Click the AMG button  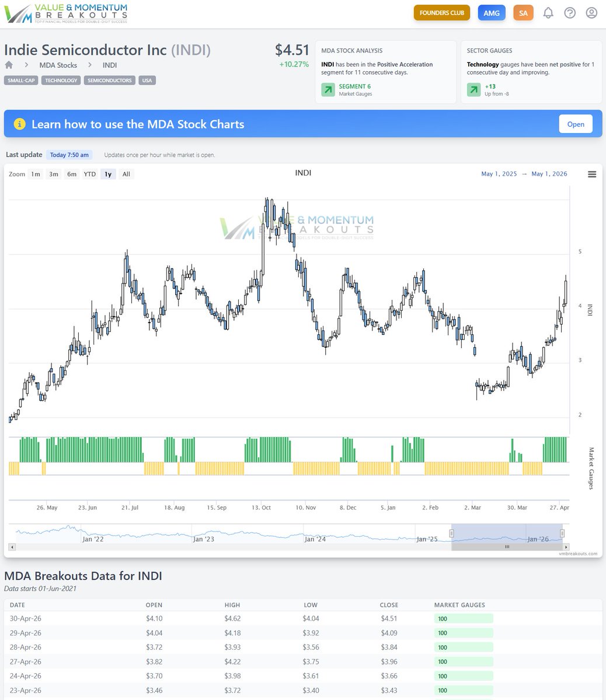[x=492, y=13]
